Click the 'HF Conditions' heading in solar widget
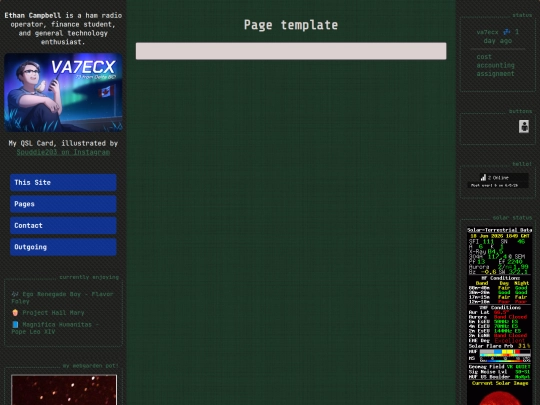This screenshot has height=405, width=540. [x=500, y=278]
